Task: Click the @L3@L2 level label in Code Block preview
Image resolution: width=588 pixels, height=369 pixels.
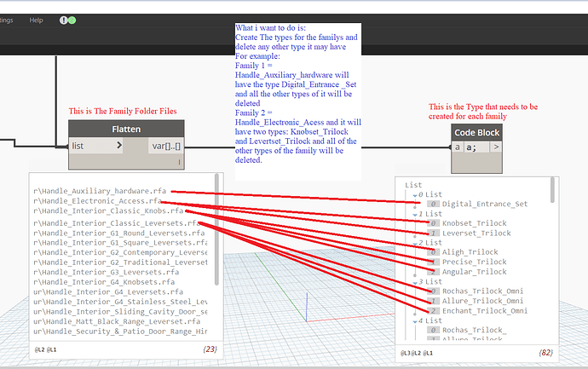Action: pos(410,353)
